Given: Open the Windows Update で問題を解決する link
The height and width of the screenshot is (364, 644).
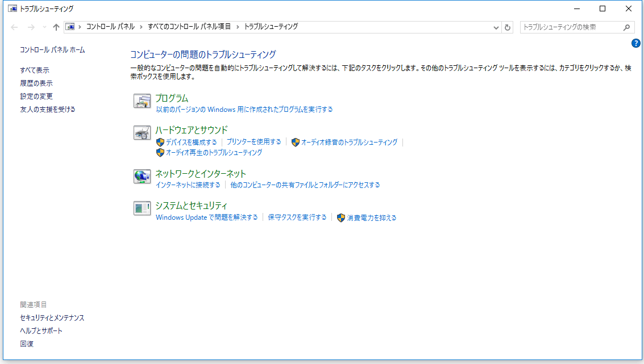Looking at the screenshot, I should (x=206, y=217).
